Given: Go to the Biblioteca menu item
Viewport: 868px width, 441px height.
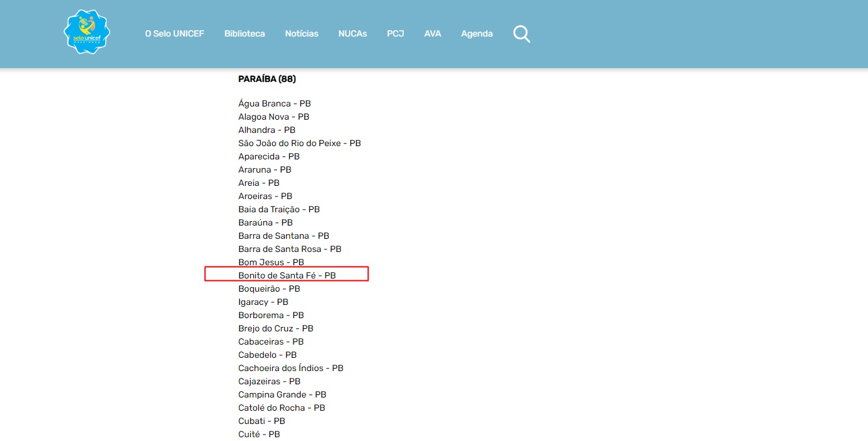Looking at the screenshot, I should pos(244,34).
